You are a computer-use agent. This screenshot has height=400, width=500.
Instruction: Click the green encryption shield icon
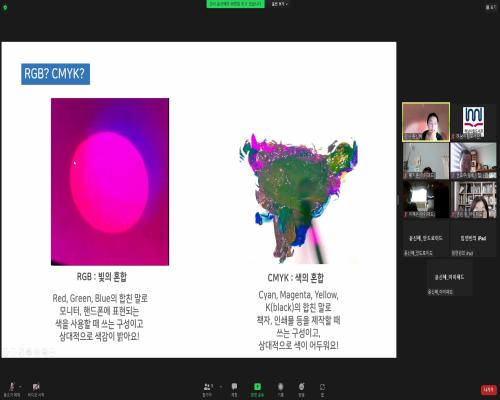tap(5, 7)
